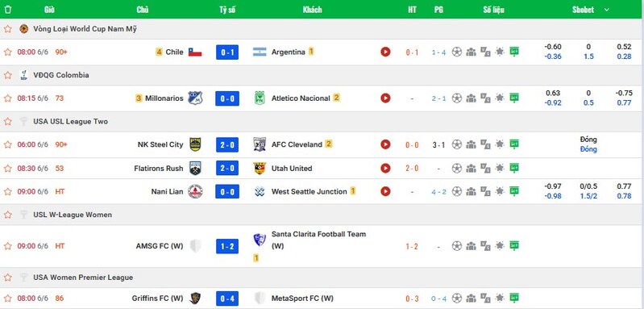Sort by the Giờ column header
Screen dimensions: 644x309
click(x=49, y=10)
